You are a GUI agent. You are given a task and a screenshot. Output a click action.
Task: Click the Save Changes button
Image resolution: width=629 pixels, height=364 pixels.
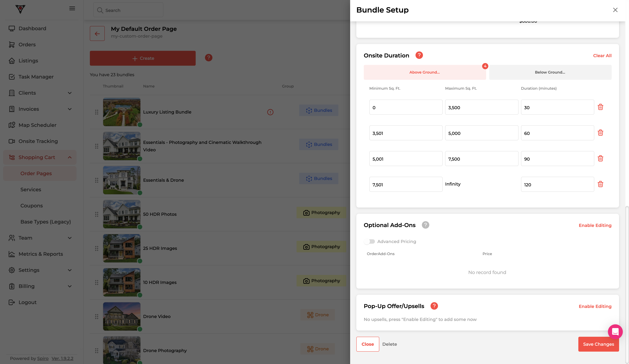click(x=598, y=344)
